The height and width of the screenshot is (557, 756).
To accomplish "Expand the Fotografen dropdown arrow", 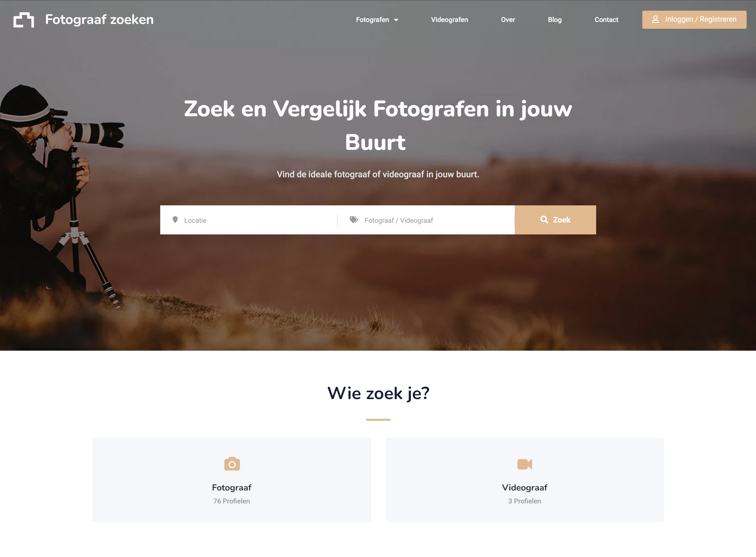I will (x=396, y=20).
